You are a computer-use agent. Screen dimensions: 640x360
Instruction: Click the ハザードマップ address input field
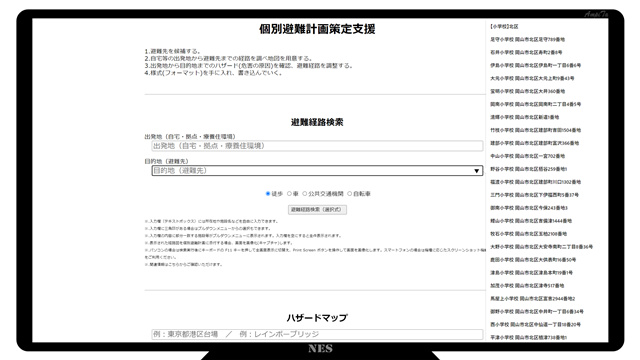(x=317, y=334)
